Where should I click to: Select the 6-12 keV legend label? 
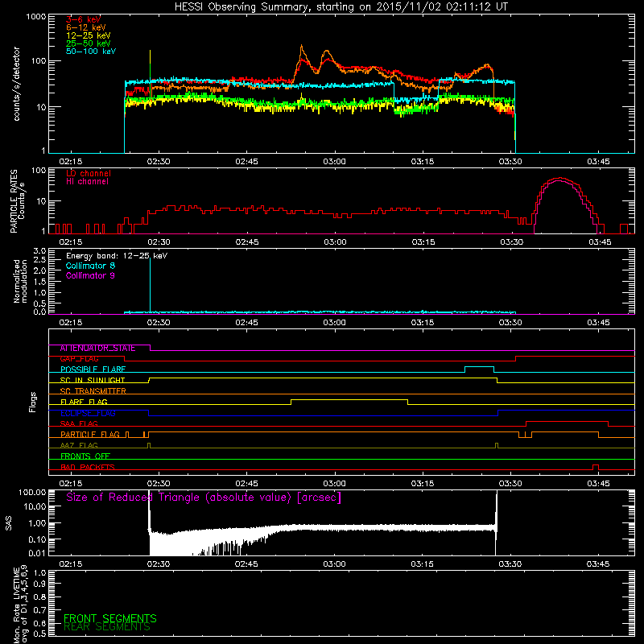click(86, 27)
